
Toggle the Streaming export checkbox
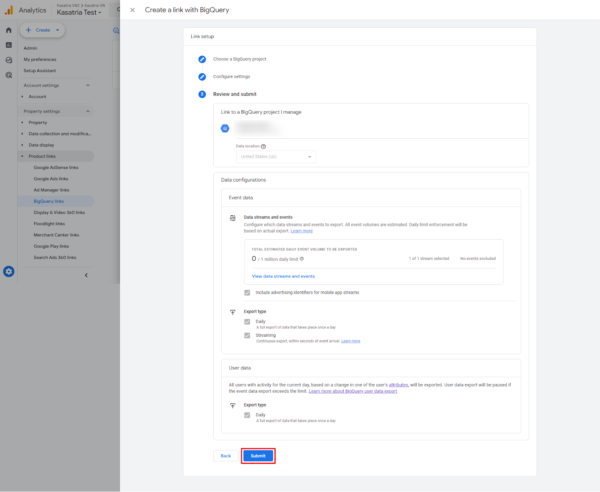click(247, 336)
